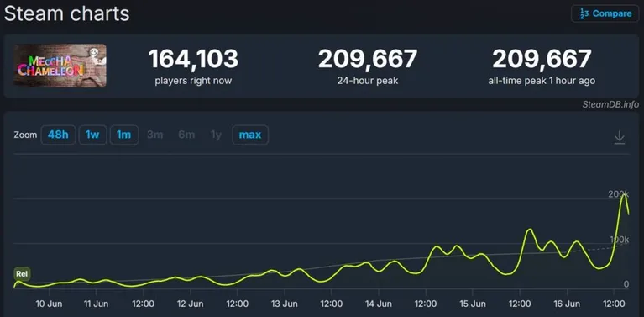Download chart data with arrow icon
Image resolution: width=644 pixels, height=317 pixels.
click(619, 137)
